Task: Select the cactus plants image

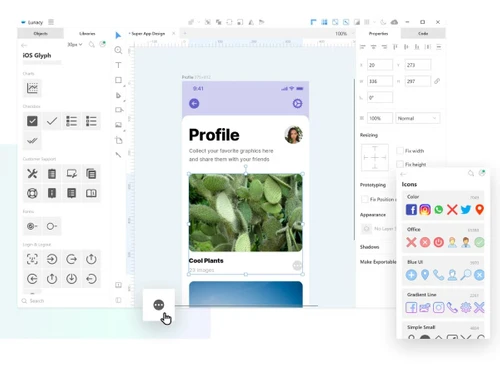Action: [x=246, y=212]
